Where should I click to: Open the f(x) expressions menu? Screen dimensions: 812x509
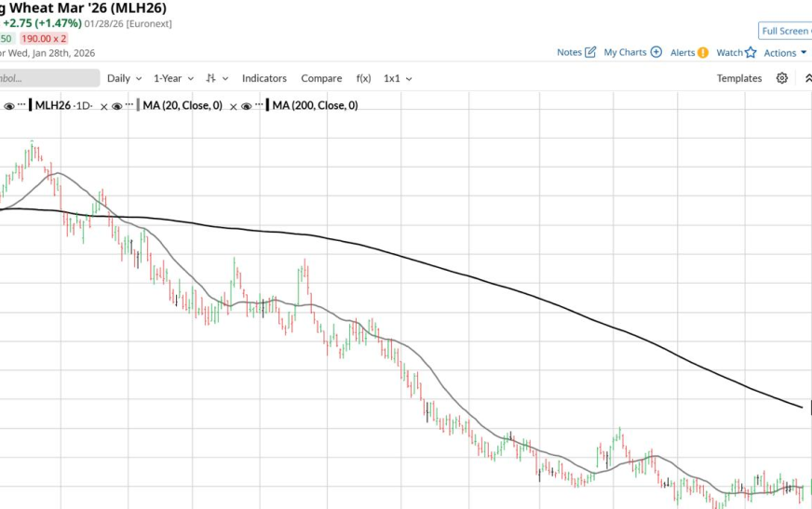click(363, 78)
